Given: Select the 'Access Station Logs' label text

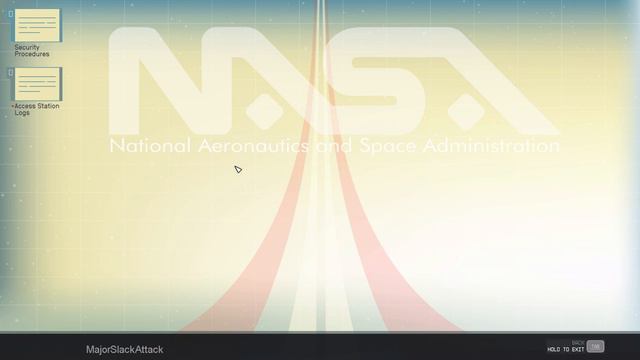Looking at the screenshot, I should [36, 109].
